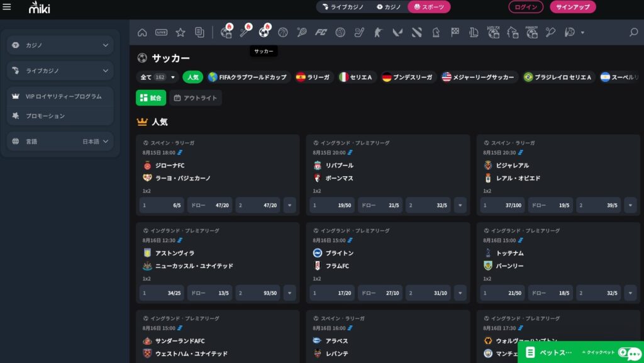Select the Valorant logo icon
The width and height of the screenshot is (644, 363).
[397, 32]
